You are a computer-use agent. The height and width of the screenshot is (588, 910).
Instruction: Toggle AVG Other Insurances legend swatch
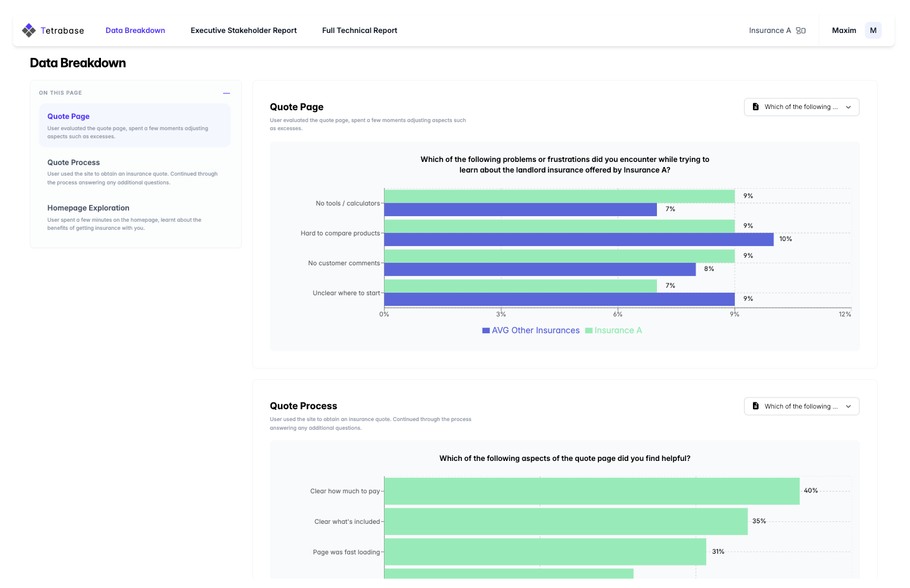(x=486, y=331)
